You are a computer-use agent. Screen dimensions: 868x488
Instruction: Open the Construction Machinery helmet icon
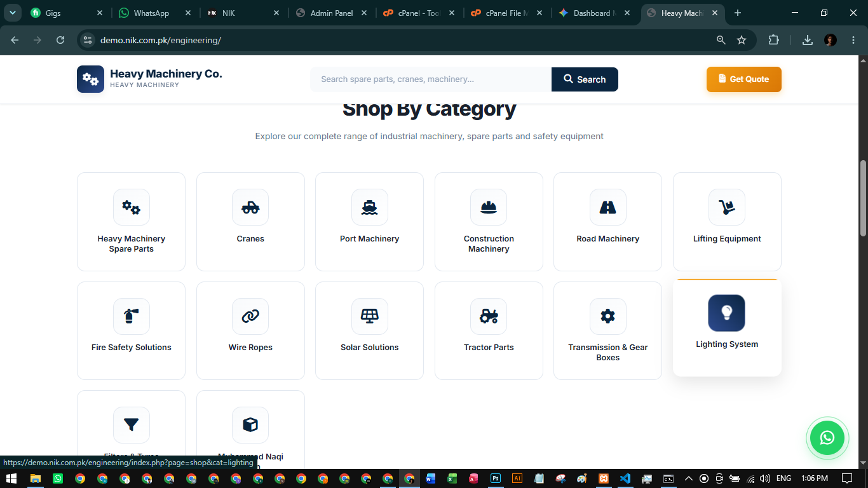489,207
